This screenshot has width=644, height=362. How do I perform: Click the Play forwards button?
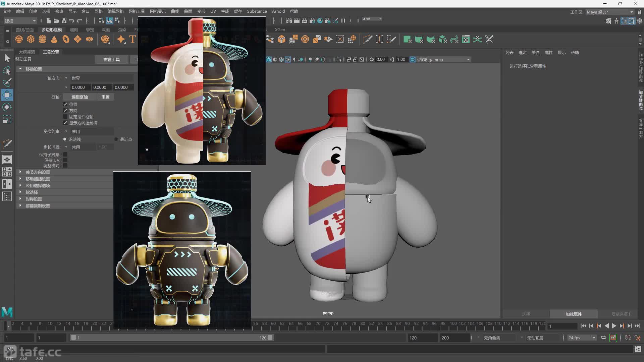point(614,326)
